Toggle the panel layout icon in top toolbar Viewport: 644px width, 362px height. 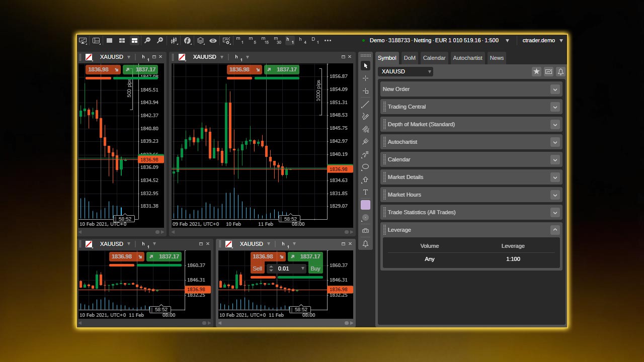(96, 41)
